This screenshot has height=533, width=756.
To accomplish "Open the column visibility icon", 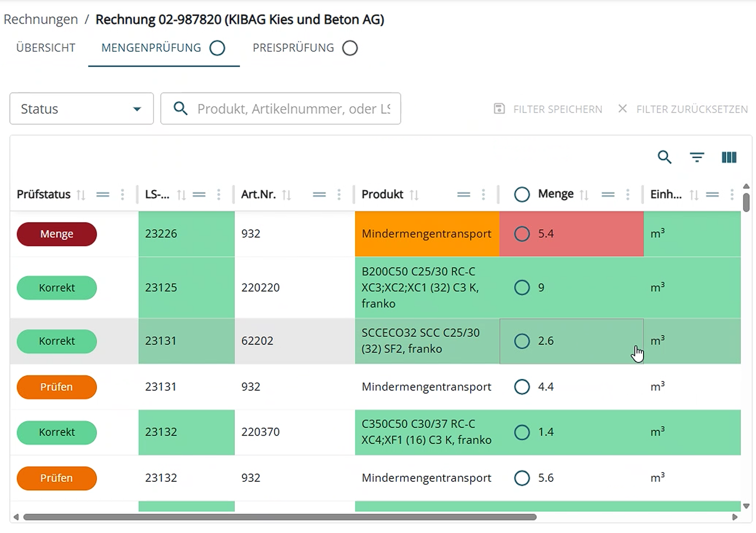I will 728,157.
